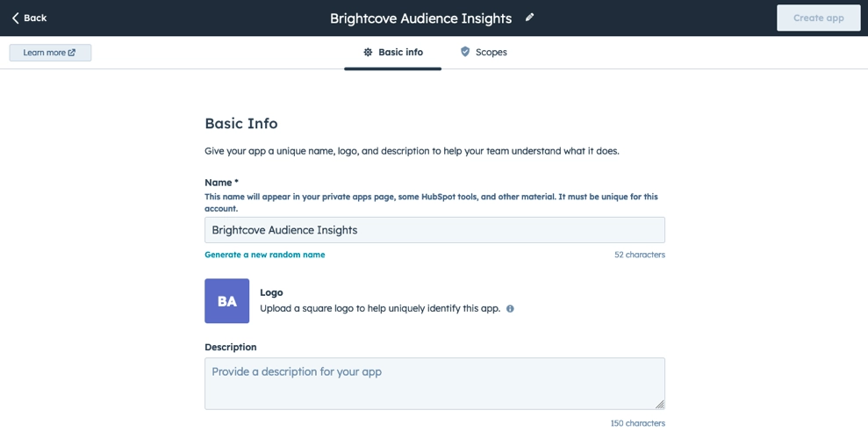Select the BA logo placeholder square
Image resolution: width=868 pixels, height=446 pixels.
[227, 301]
